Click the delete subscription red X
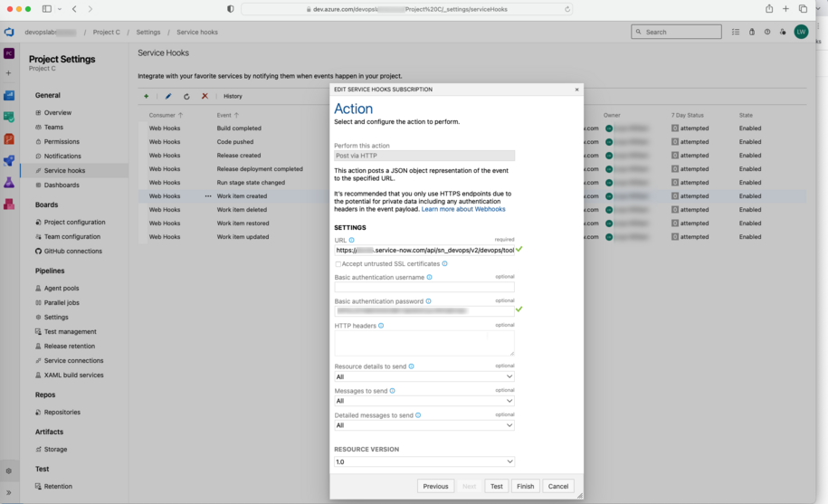The height and width of the screenshot is (504, 828). (205, 96)
